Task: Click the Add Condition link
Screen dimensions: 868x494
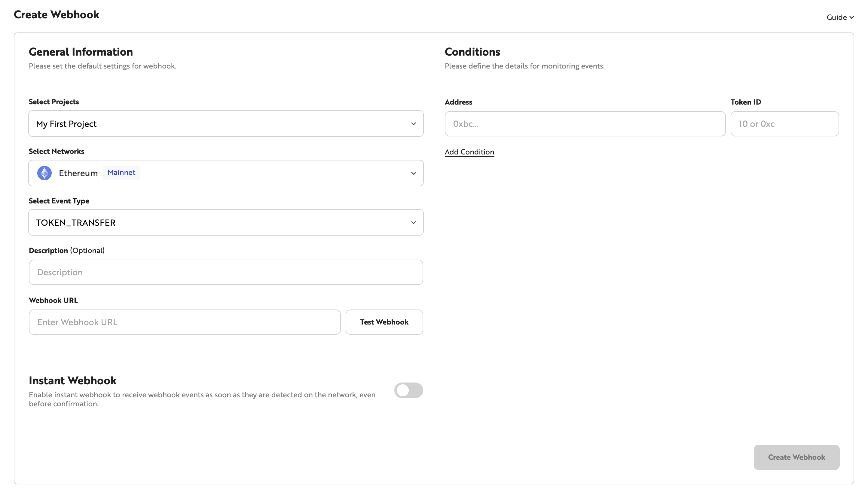Action: pyautogui.click(x=469, y=152)
